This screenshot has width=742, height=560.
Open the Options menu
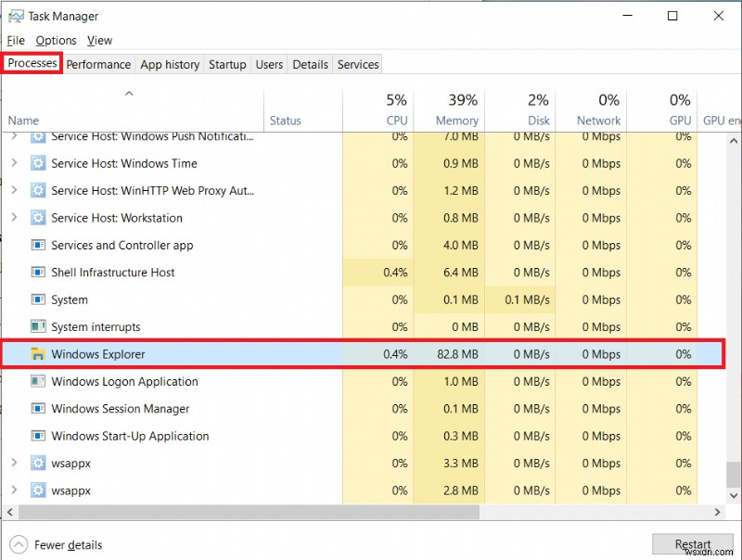pyautogui.click(x=56, y=40)
